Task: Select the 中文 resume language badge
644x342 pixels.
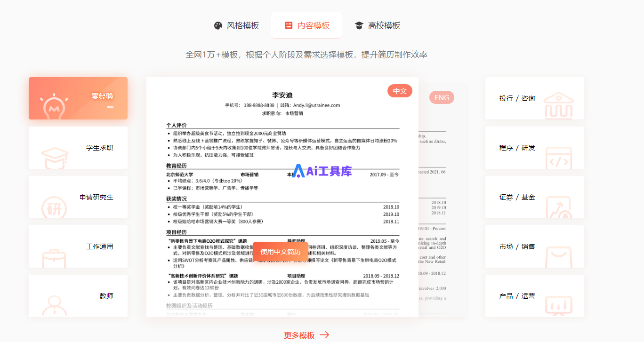Action: pos(400,91)
